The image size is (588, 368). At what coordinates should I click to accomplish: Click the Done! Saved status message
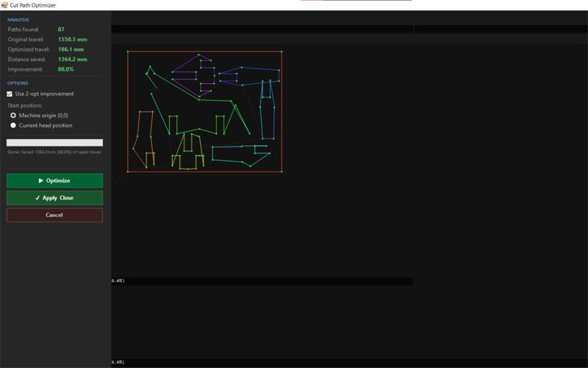tap(54, 152)
